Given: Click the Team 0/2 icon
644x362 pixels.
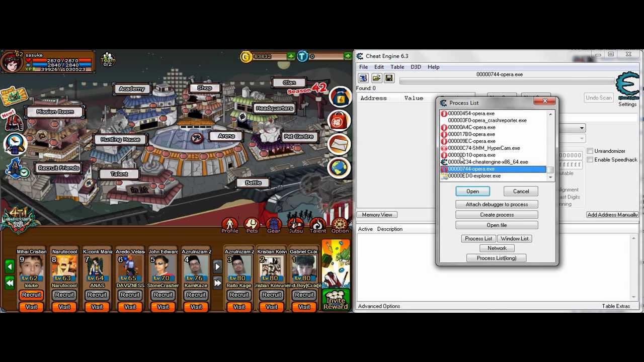Looking at the screenshot, I should click(108, 59).
